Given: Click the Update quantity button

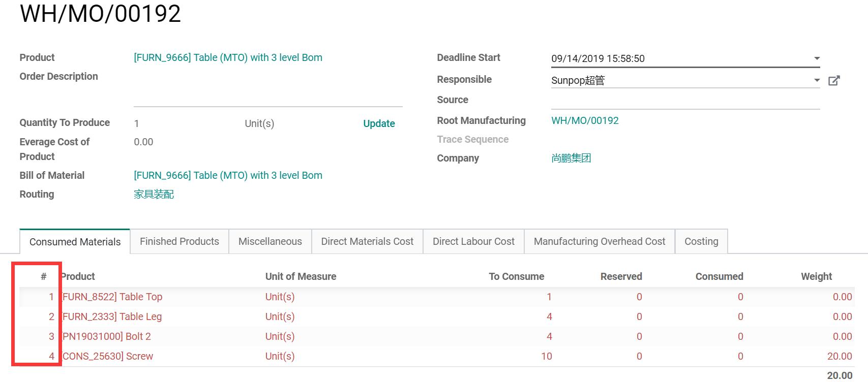Looking at the screenshot, I should coord(379,123).
